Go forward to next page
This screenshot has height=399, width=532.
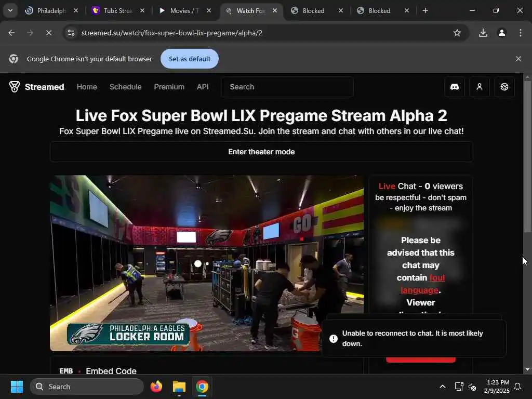(30, 33)
